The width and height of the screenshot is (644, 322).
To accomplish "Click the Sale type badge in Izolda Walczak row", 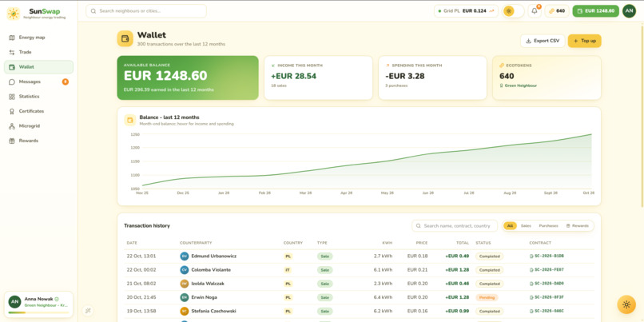I will [325, 284].
